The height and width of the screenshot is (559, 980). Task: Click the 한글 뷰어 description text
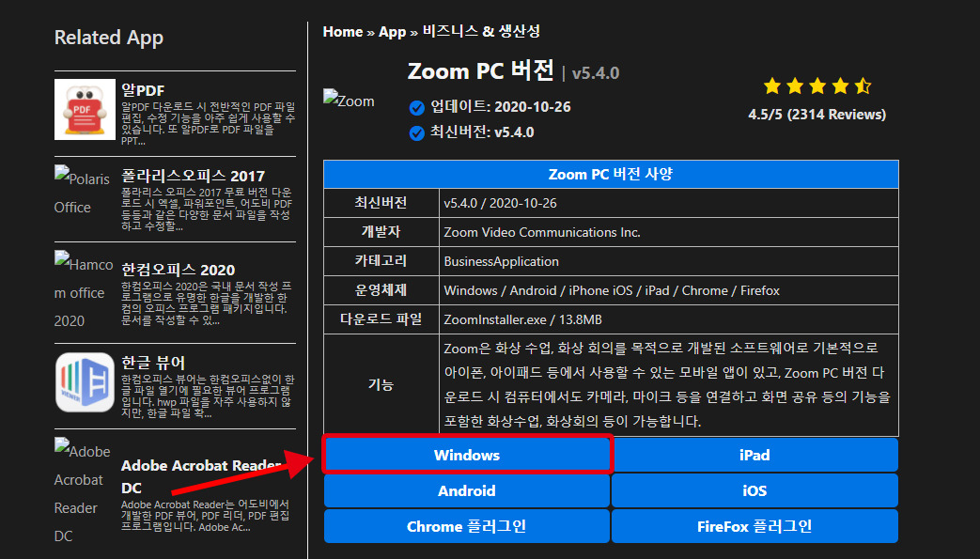pyautogui.click(x=209, y=396)
